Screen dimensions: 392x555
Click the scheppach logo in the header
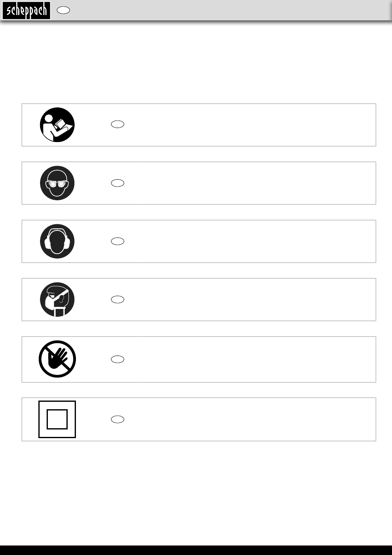[26, 11]
